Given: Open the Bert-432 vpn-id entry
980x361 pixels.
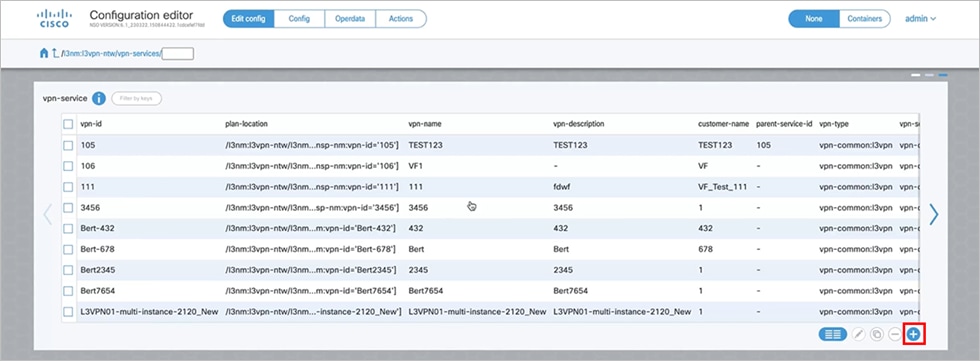Looking at the screenshot, I should pos(97,228).
